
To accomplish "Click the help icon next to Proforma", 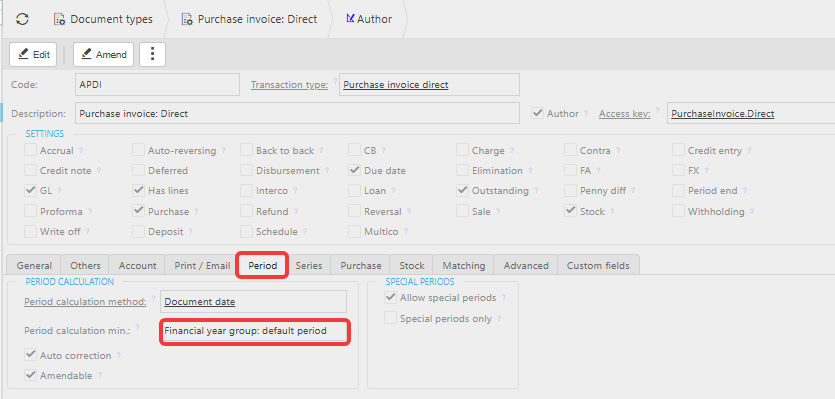I will pyautogui.click(x=90, y=210).
